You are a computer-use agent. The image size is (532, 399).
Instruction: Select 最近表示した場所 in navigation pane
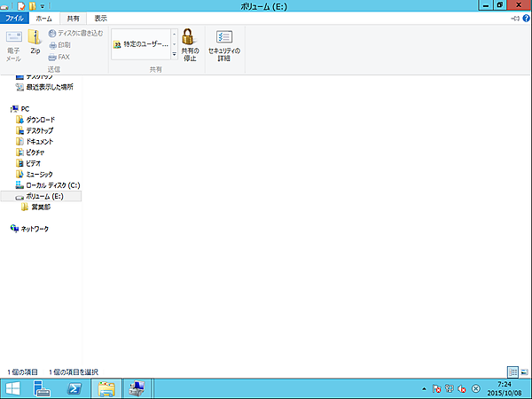(50, 87)
